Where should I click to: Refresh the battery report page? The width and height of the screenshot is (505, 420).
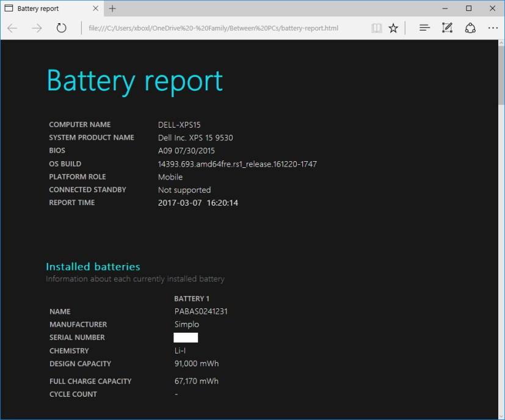[x=61, y=27]
